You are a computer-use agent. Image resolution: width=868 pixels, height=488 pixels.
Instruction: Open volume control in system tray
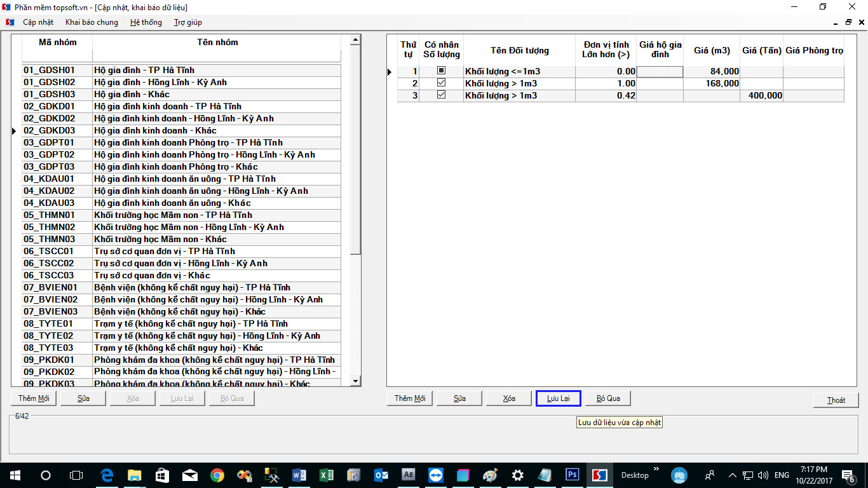[763, 475]
